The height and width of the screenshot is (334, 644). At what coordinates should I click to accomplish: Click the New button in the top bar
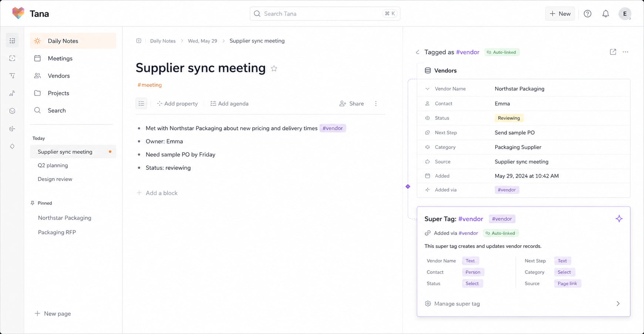click(560, 14)
